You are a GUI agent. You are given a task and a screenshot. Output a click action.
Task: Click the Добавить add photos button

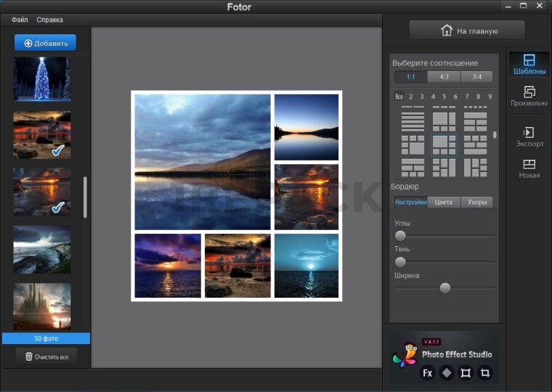point(45,43)
